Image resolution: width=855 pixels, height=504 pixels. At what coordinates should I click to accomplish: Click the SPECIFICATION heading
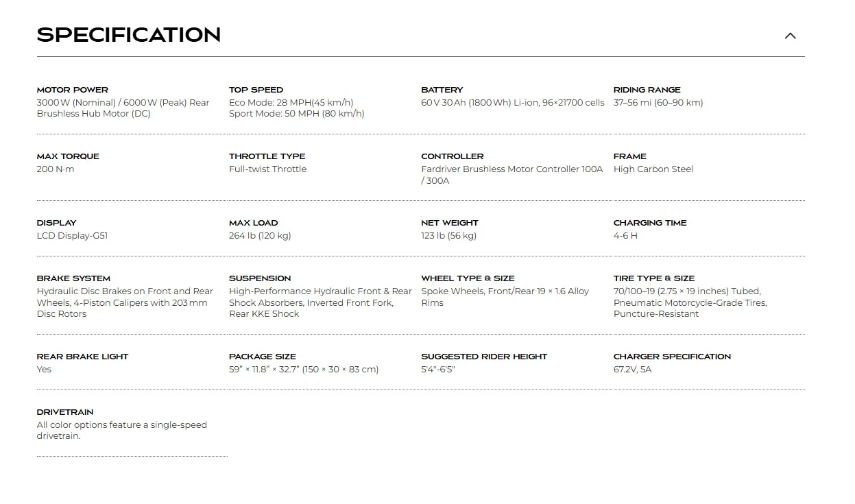(129, 35)
